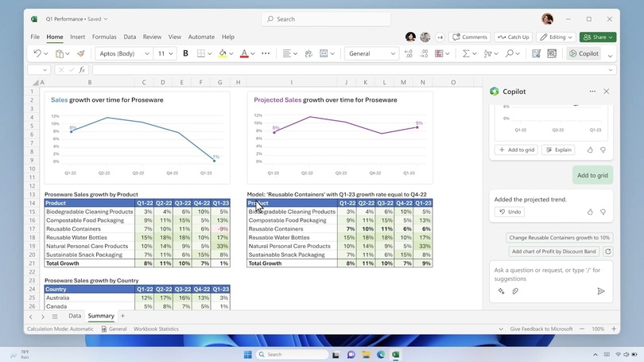
Task: Click the Copilot send arrow icon
Action: tap(601, 291)
